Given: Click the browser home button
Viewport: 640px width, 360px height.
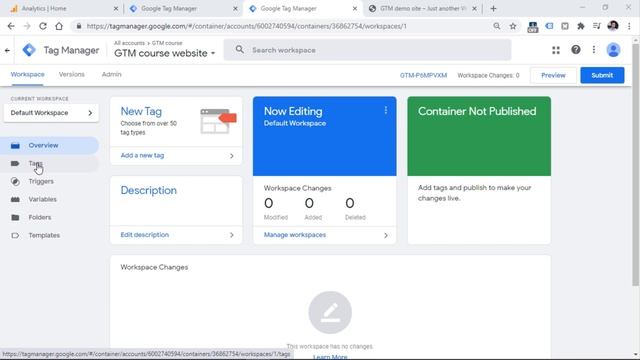Looking at the screenshot, I should pyautogui.click(x=59, y=26).
